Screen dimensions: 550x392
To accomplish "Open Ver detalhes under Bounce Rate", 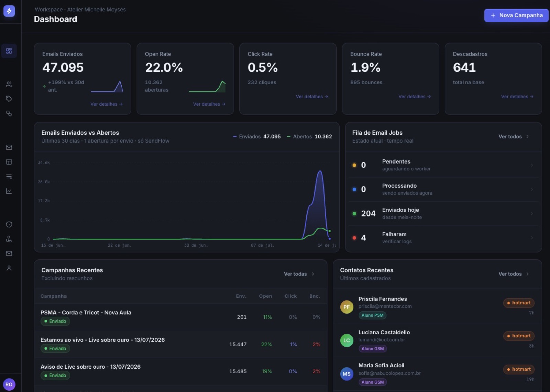I will pos(414,97).
